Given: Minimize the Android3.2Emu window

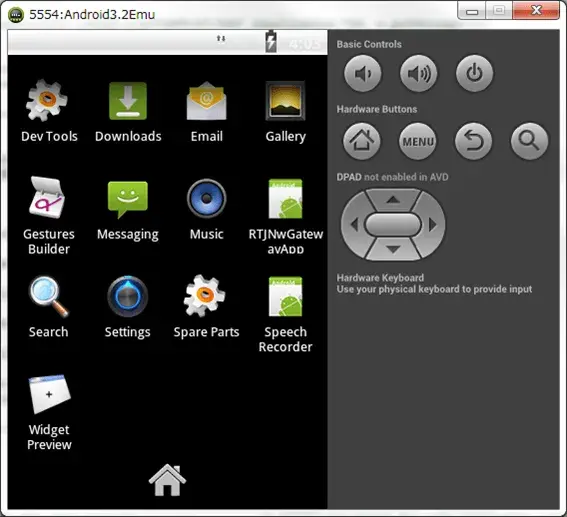Looking at the screenshot, I should (x=472, y=11).
